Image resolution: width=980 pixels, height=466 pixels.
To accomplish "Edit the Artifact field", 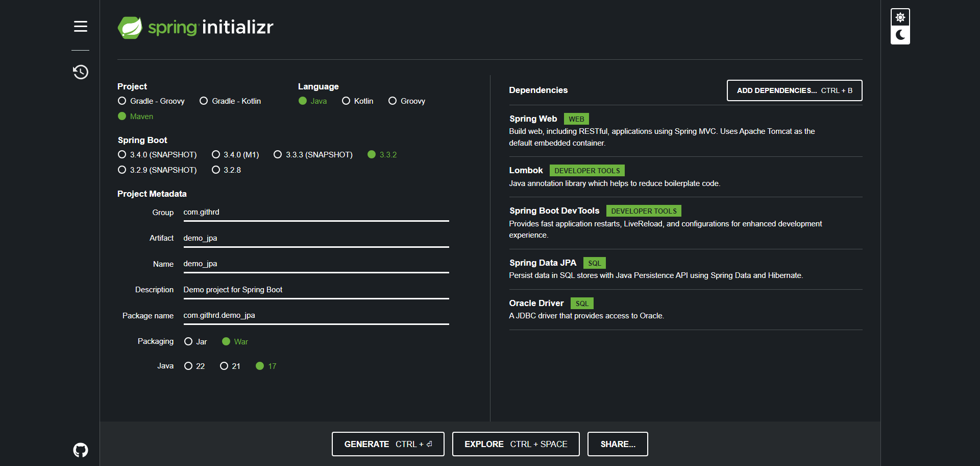I will [316, 239].
